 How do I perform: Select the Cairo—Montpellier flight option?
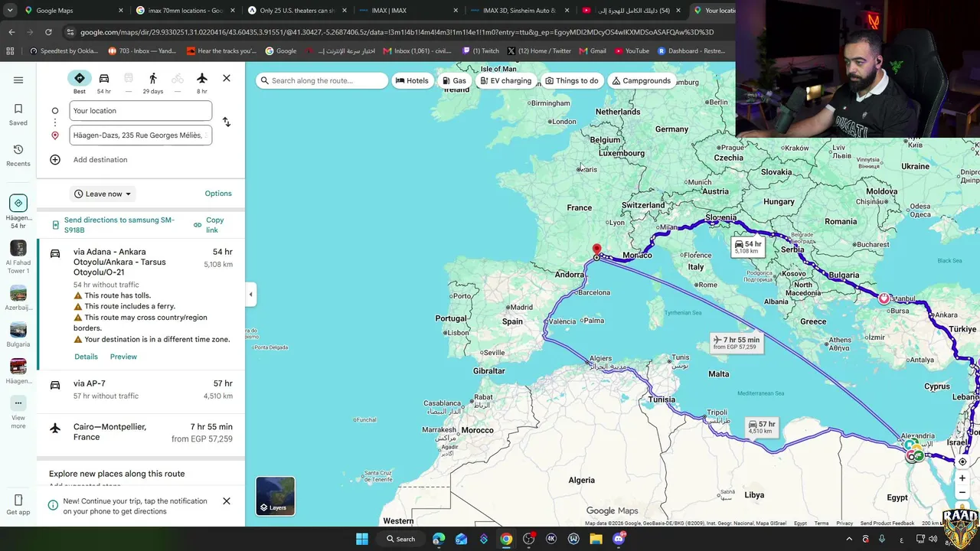tap(141, 432)
